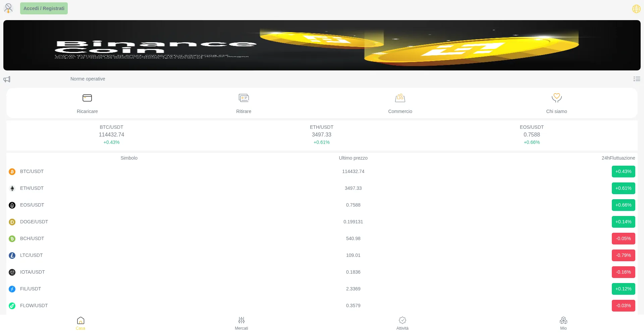The image size is (644, 333).
Task: Click the -0.16% badge for IOTA
Action: (623, 272)
